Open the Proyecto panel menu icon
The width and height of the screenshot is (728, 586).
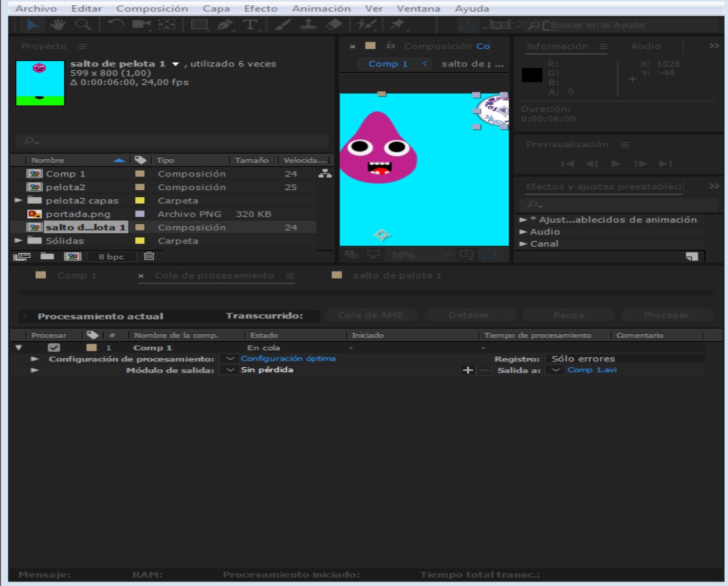pos(82,46)
